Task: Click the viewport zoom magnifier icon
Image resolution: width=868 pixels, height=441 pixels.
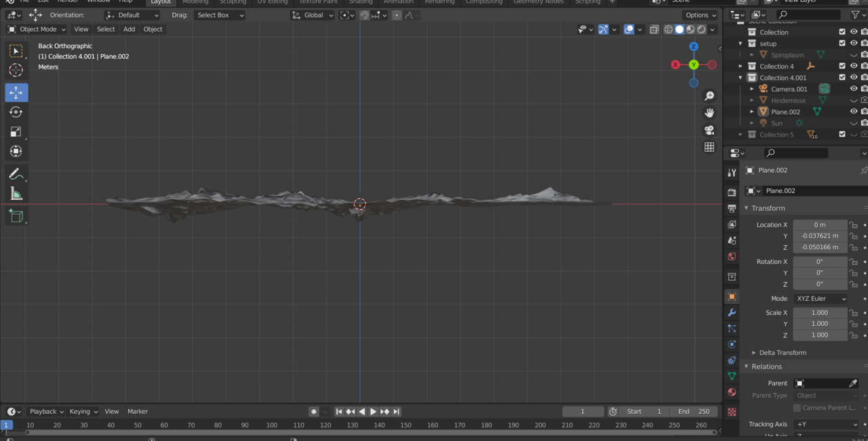Action: (x=709, y=96)
